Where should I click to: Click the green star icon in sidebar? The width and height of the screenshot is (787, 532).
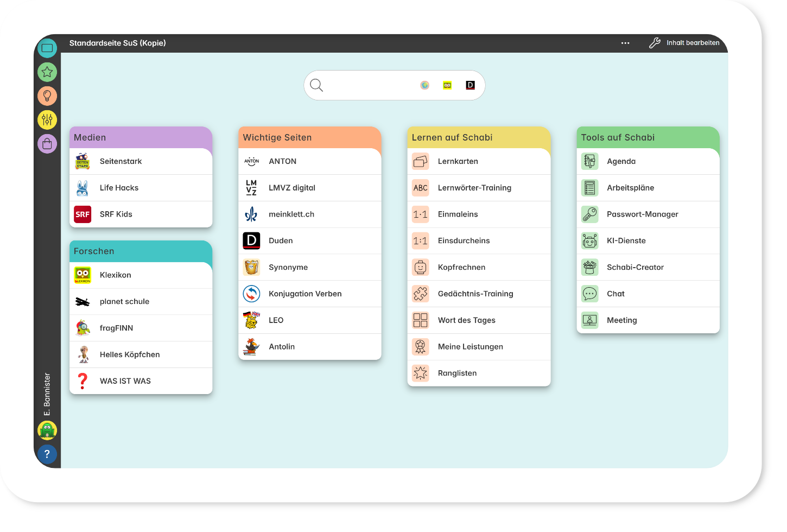click(x=47, y=72)
